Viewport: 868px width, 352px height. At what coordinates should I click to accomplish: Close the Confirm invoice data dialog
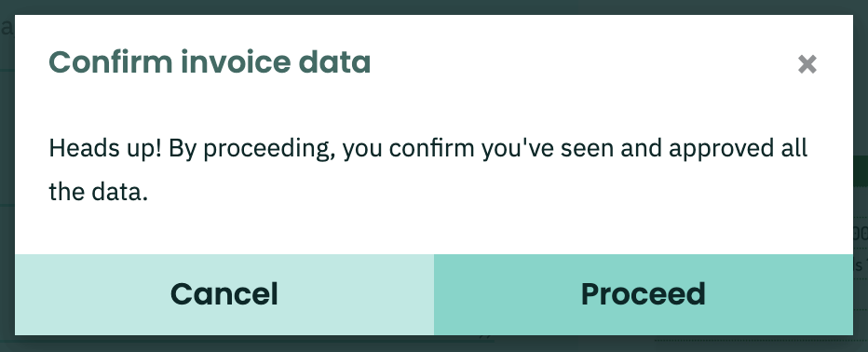(807, 64)
